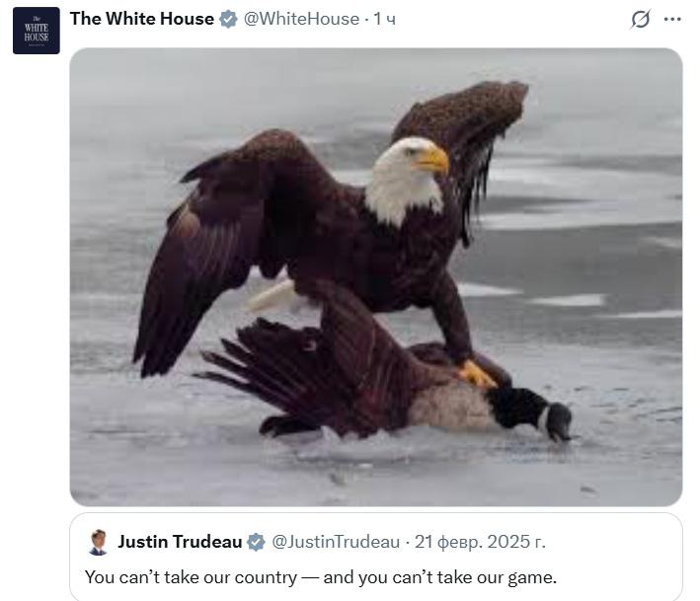Click Justin Trudeau's small profile avatar
The width and height of the screenshot is (700, 601).
(98, 542)
